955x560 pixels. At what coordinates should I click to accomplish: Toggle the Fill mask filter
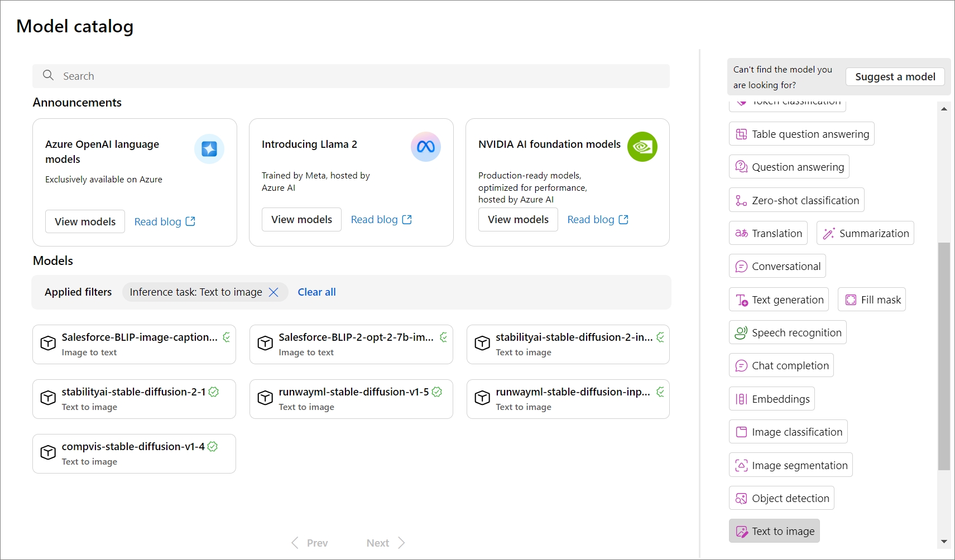872,300
